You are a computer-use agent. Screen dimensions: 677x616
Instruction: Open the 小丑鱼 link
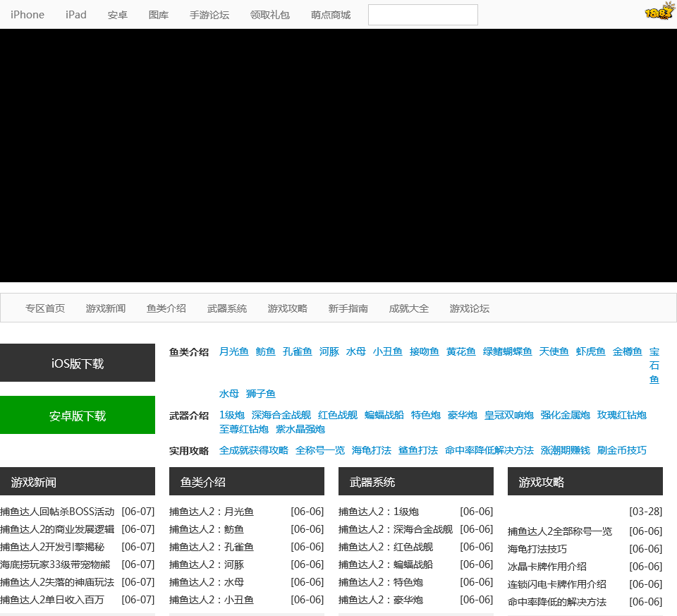click(x=388, y=351)
